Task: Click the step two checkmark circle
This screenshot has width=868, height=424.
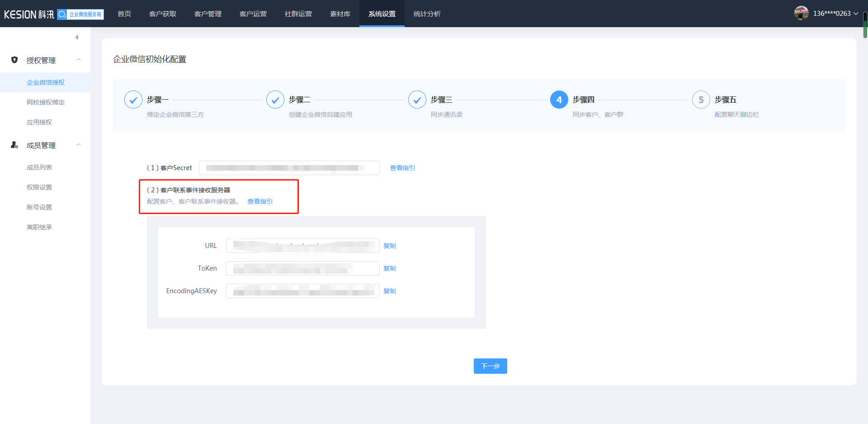Action: pyautogui.click(x=275, y=100)
